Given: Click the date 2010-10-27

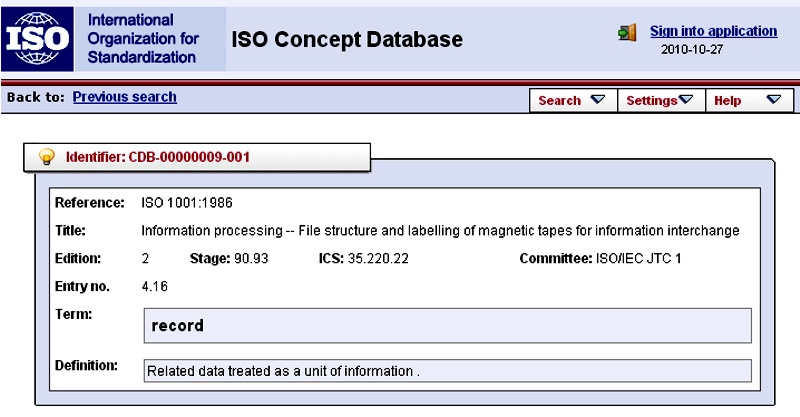Looking at the screenshot, I should coord(692,50).
